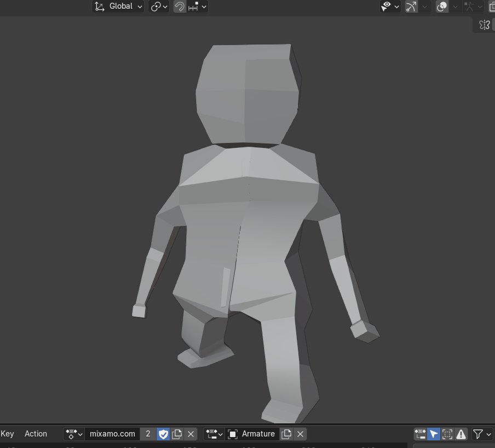Duplicate the mixamo.com action
The image size is (495, 448).
(177, 434)
